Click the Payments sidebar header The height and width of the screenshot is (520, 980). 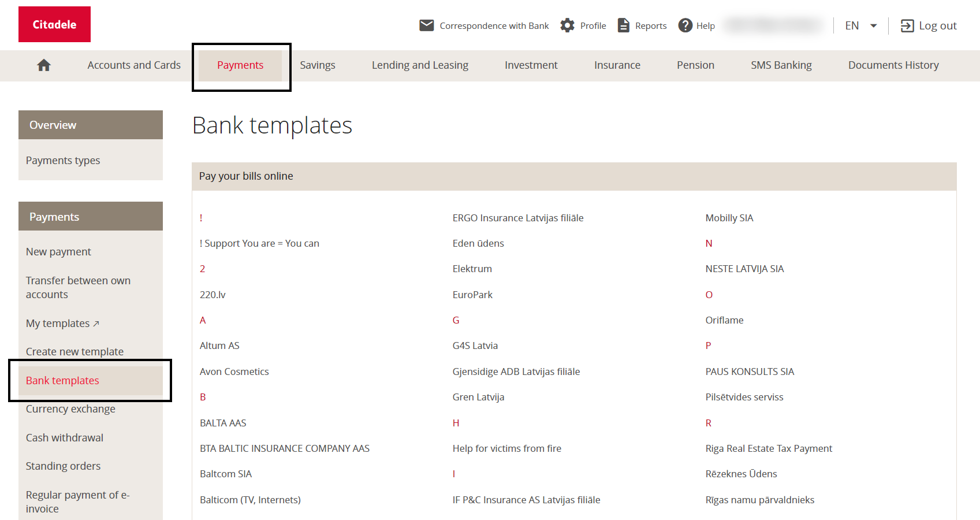pos(91,217)
